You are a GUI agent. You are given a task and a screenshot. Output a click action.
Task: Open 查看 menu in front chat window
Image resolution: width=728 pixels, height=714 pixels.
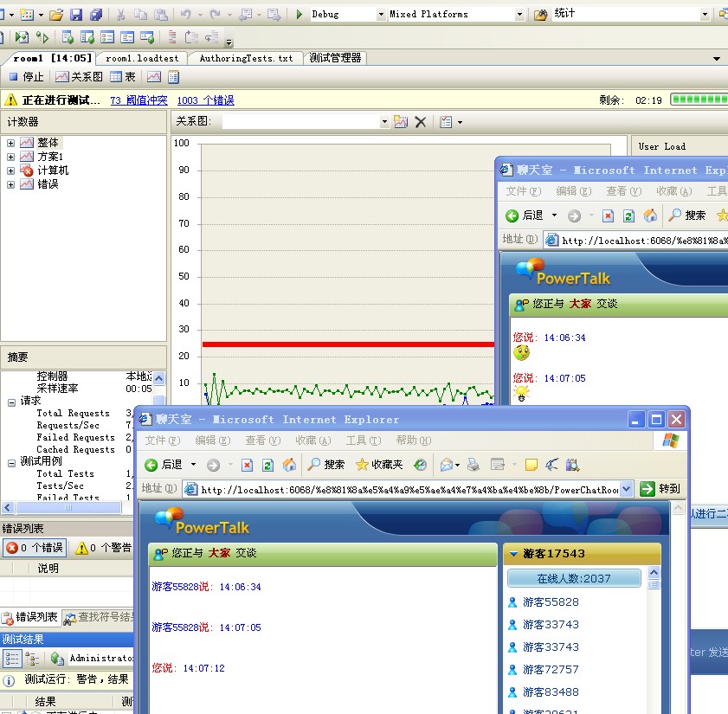pyautogui.click(x=263, y=441)
